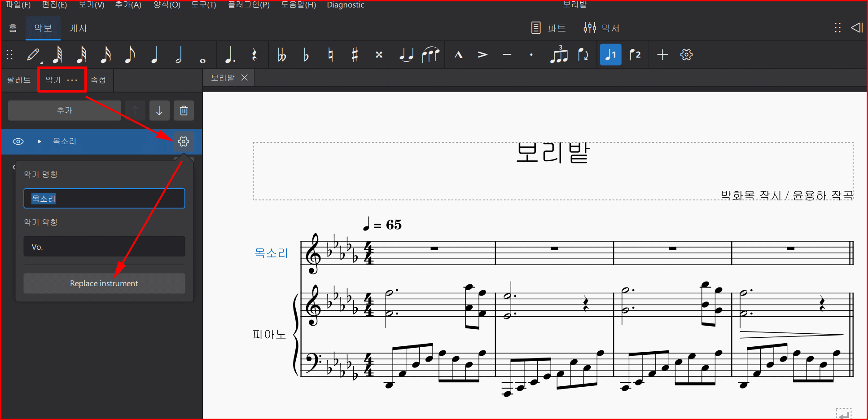
Task: Select the half note duration
Action: click(x=179, y=55)
